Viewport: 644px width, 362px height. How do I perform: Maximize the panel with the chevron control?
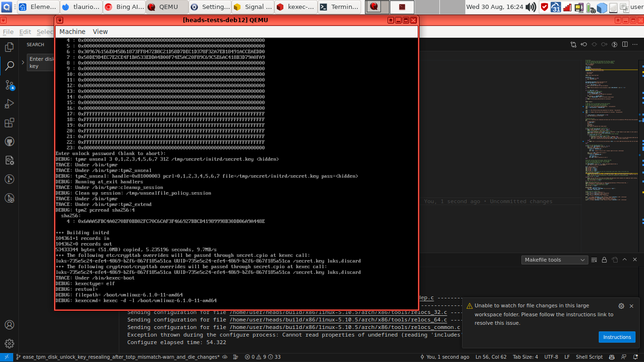click(x=625, y=260)
